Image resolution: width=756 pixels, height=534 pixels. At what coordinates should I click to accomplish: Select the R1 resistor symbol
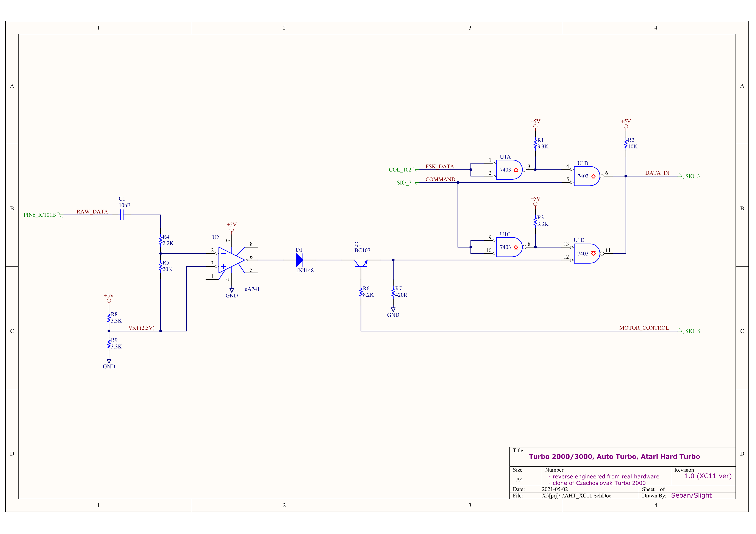click(535, 144)
